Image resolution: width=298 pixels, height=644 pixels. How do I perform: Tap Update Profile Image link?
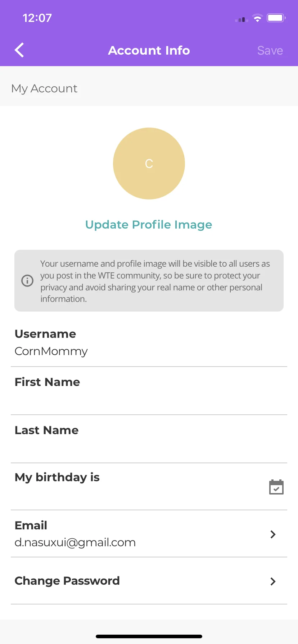[149, 225]
